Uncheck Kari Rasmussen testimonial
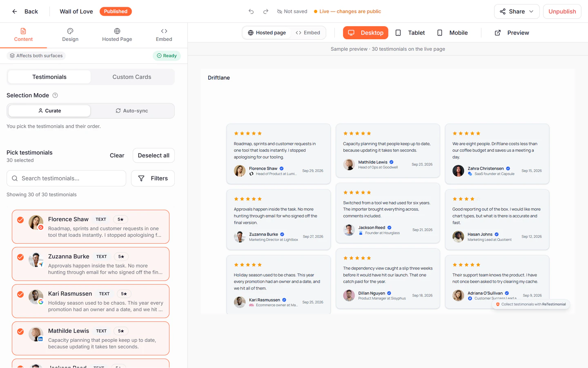The width and height of the screenshot is (588, 368). (x=20, y=294)
